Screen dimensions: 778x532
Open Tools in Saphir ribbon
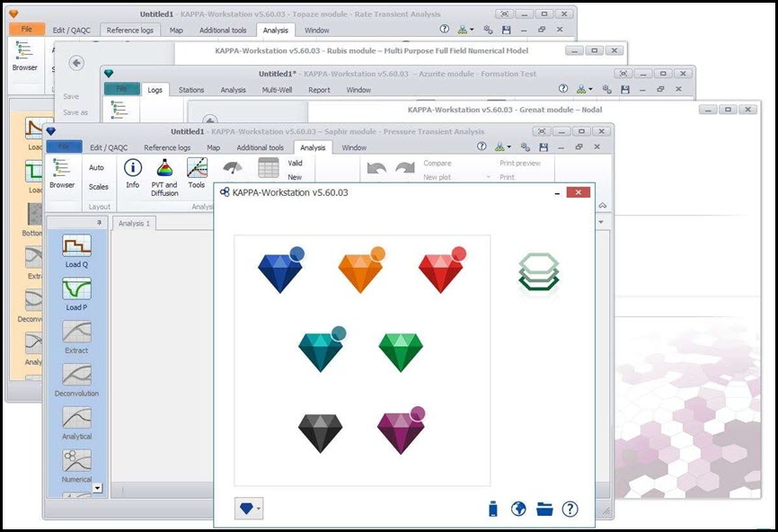pyautogui.click(x=197, y=173)
